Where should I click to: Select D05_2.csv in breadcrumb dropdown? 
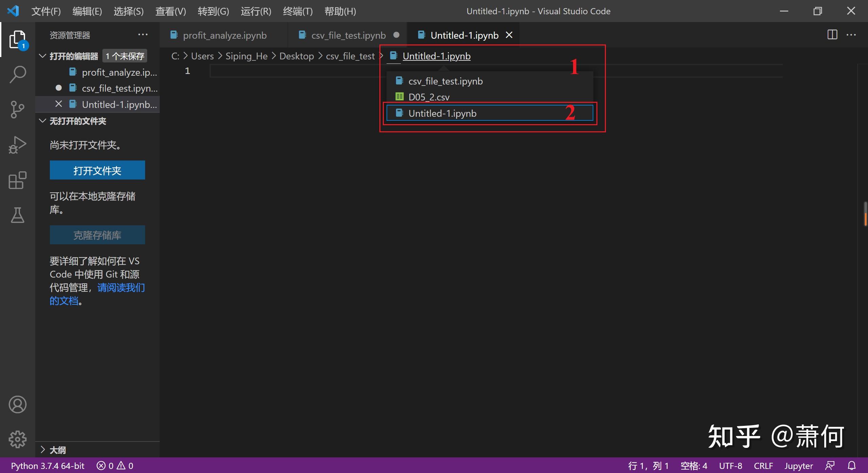(429, 97)
